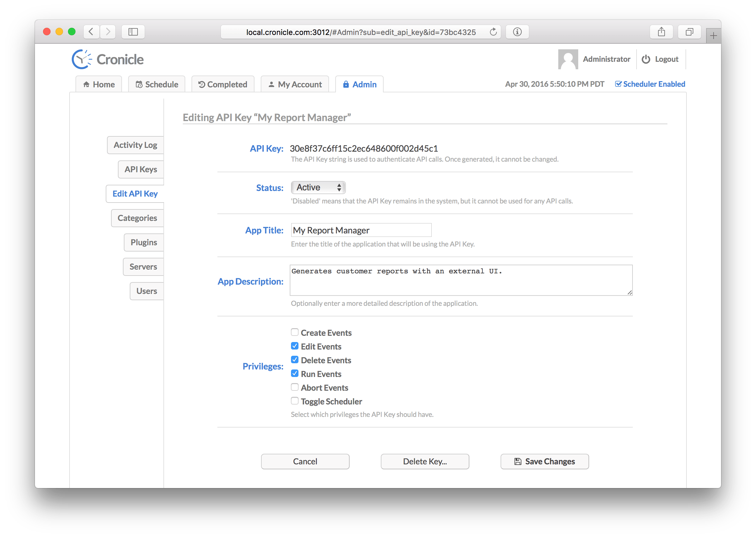The height and width of the screenshot is (538, 756).
Task: Select the Activity Log sidebar item
Action: point(135,145)
